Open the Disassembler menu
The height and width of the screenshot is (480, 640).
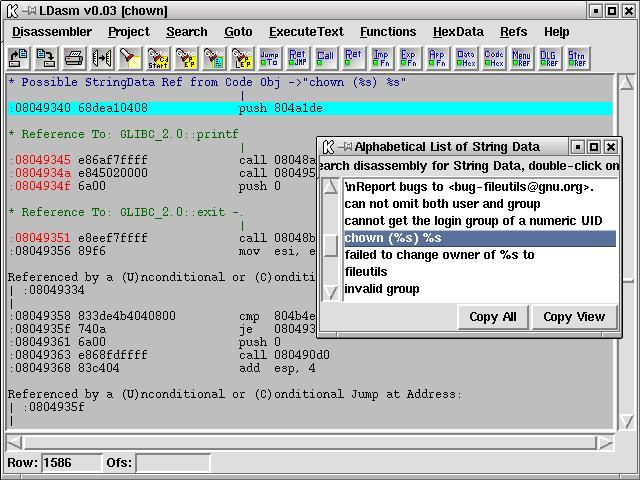tap(52, 32)
